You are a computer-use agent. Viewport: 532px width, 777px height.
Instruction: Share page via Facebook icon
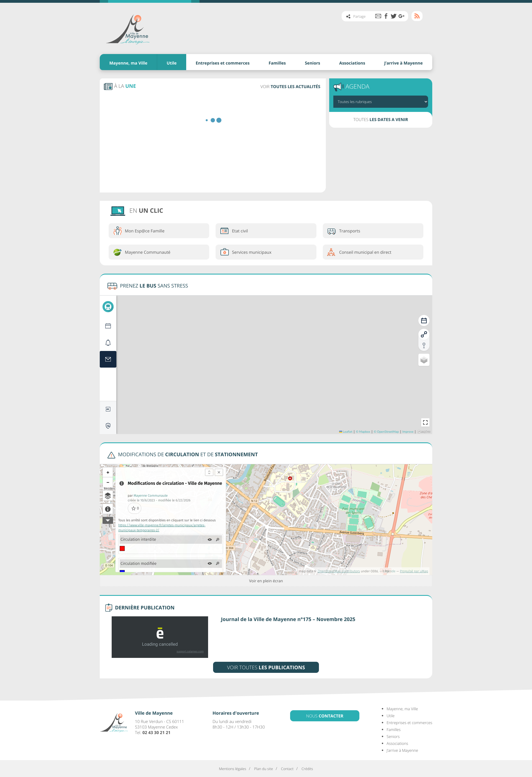click(x=386, y=16)
